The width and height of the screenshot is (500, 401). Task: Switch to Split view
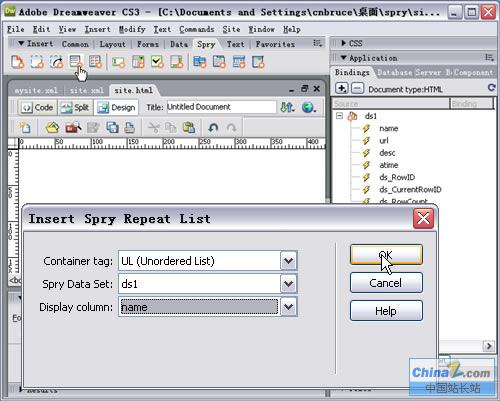[x=76, y=107]
